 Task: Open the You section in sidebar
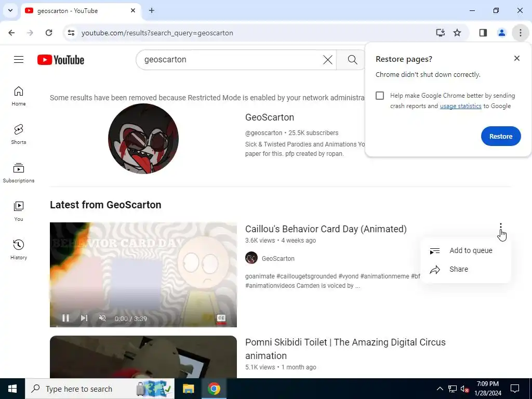(19, 211)
